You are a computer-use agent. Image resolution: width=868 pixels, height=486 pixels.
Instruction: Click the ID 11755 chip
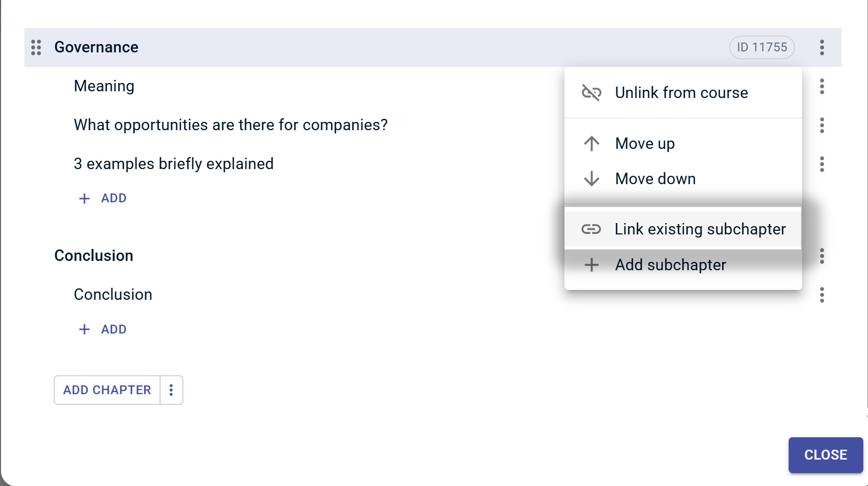pos(762,47)
